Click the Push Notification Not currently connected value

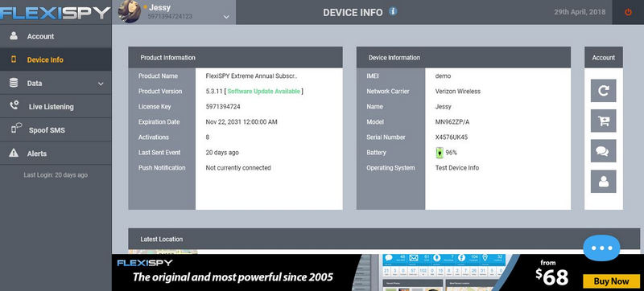click(x=238, y=168)
